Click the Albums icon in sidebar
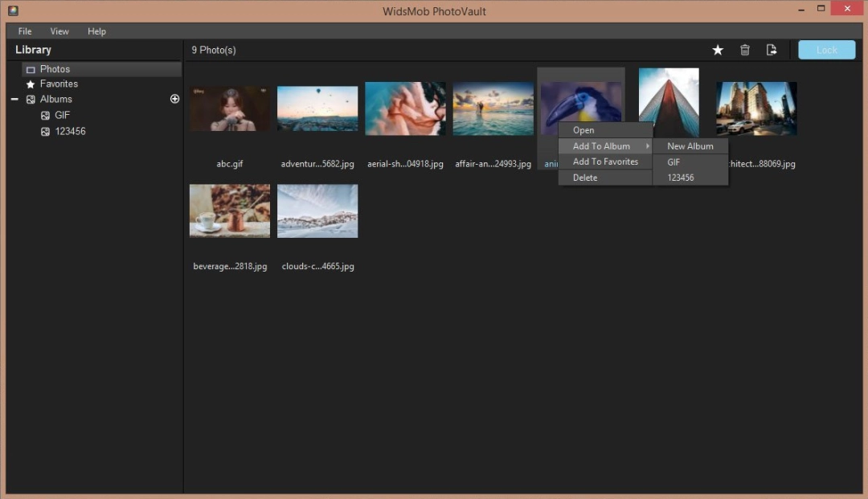Screen dimensions: 868x499 pyautogui.click(x=30, y=99)
